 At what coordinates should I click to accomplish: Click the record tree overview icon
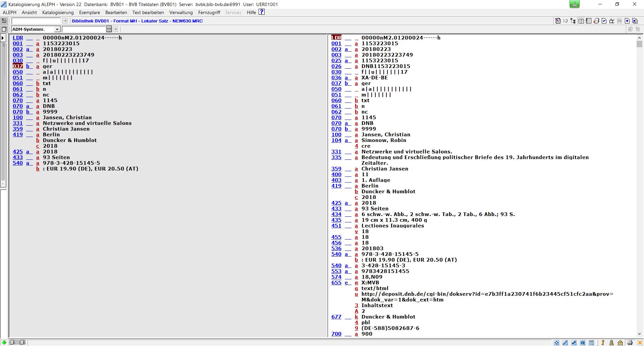[x=573, y=21]
